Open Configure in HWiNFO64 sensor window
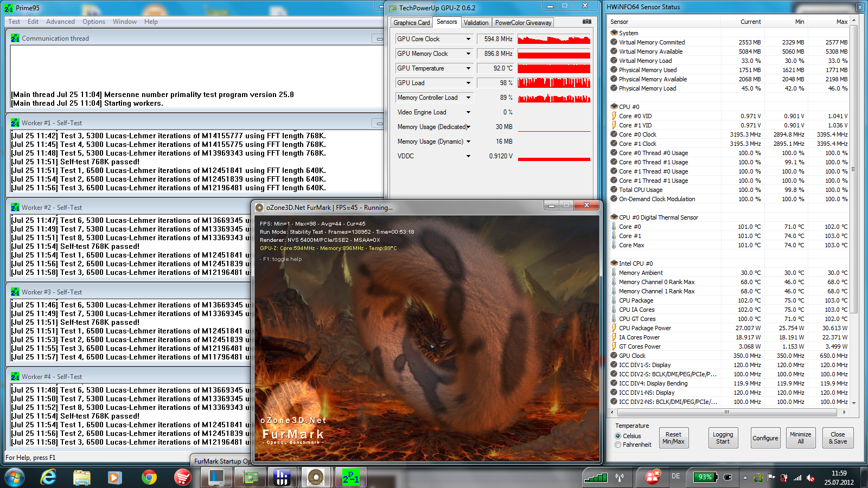868x488 pixels. pyautogui.click(x=765, y=438)
